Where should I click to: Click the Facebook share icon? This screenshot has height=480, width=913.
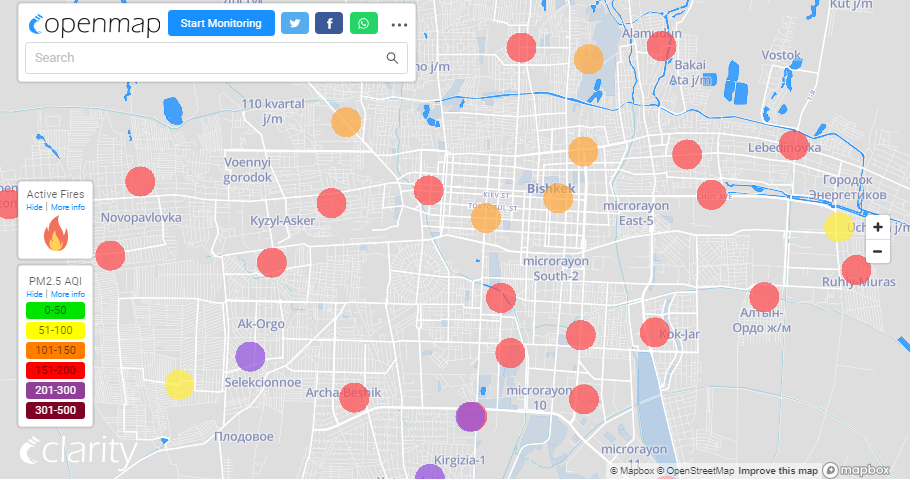[x=329, y=24]
